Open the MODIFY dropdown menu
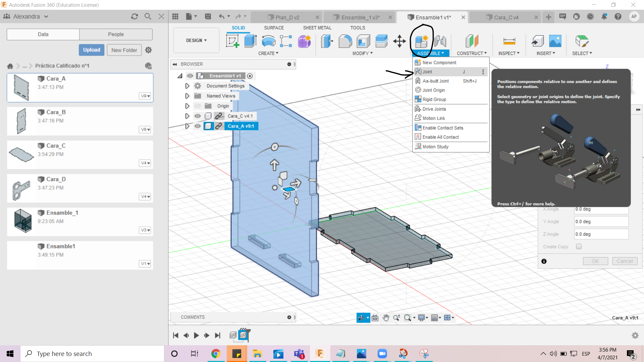The height and width of the screenshot is (362, 644). tap(362, 53)
